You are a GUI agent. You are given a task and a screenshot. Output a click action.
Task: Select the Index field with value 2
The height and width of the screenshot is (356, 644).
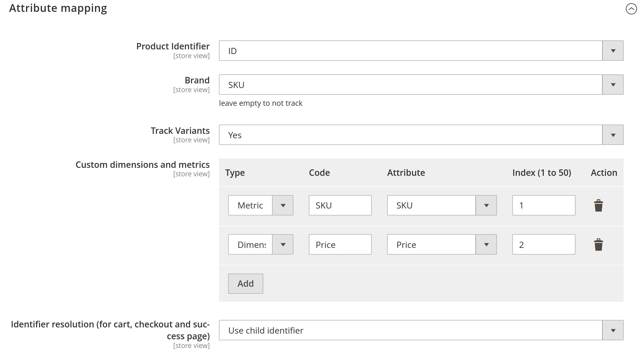(544, 244)
